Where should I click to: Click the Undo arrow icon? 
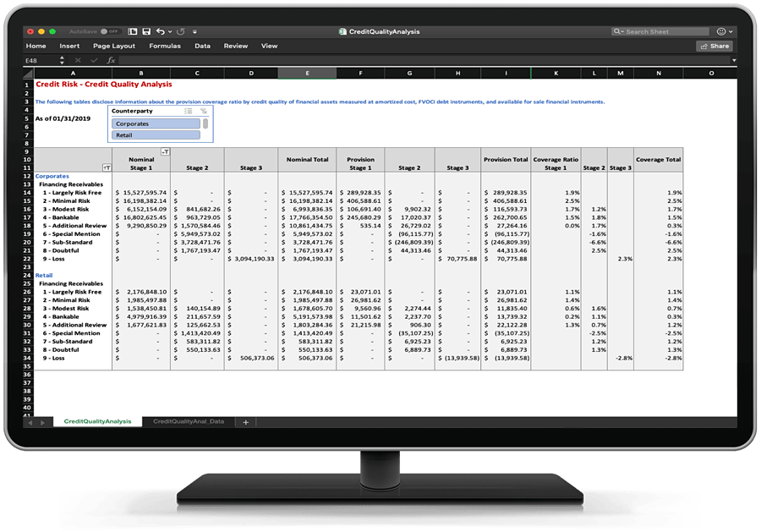tap(160, 31)
